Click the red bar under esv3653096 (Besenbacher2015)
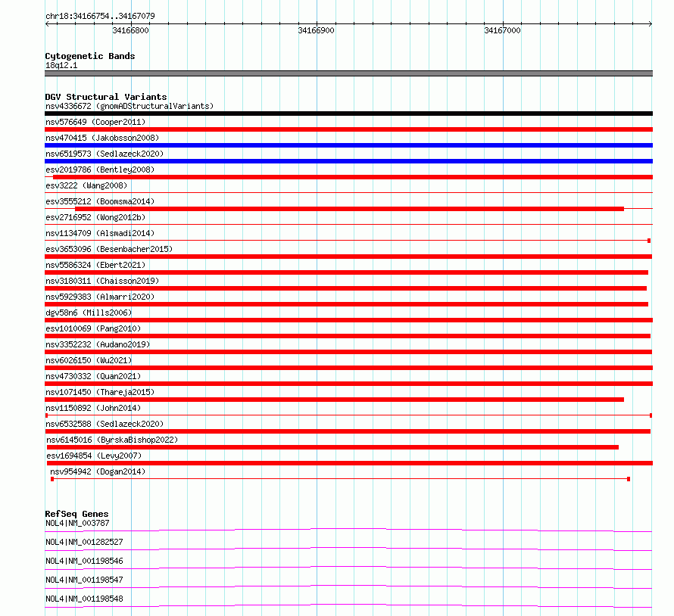The height and width of the screenshot is (616, 674). coord(348,257)
